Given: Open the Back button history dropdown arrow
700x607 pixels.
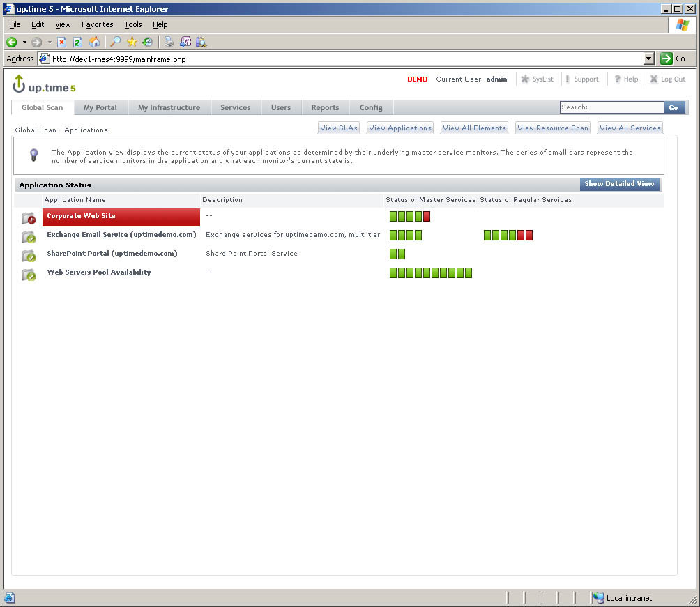Looking at the screenshot, I should 24,42.
